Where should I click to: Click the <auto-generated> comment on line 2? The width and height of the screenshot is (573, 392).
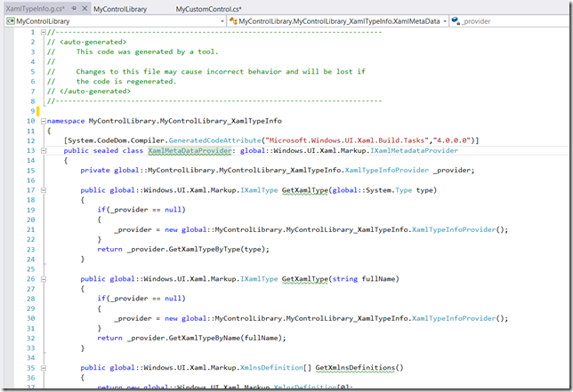tap(93, 42)
